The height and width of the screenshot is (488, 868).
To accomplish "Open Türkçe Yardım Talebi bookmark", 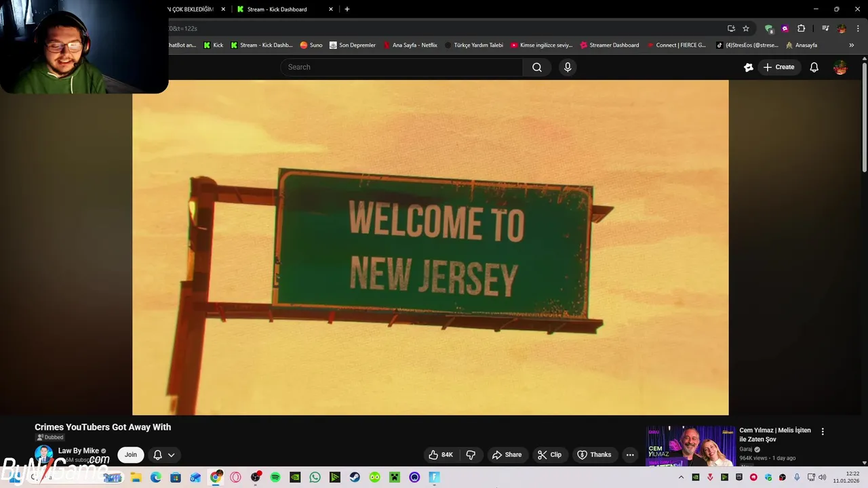I will (473, 45).
